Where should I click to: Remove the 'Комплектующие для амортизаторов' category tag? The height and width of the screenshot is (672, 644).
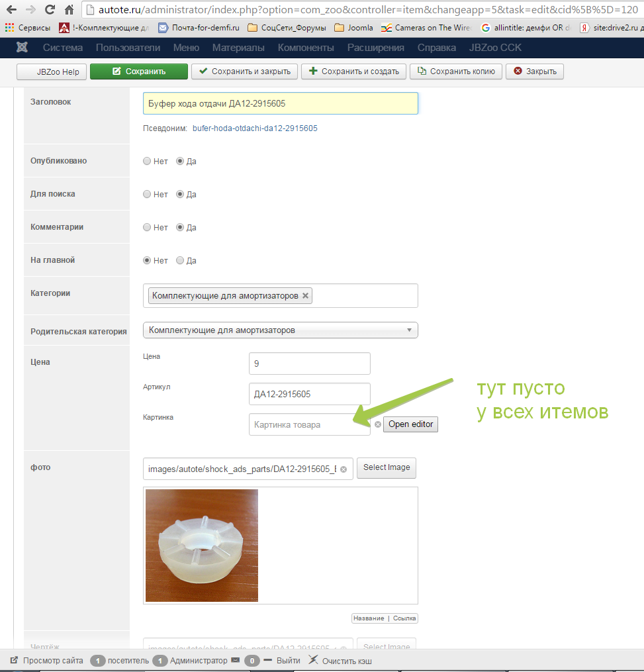click(x=305, y=296)
